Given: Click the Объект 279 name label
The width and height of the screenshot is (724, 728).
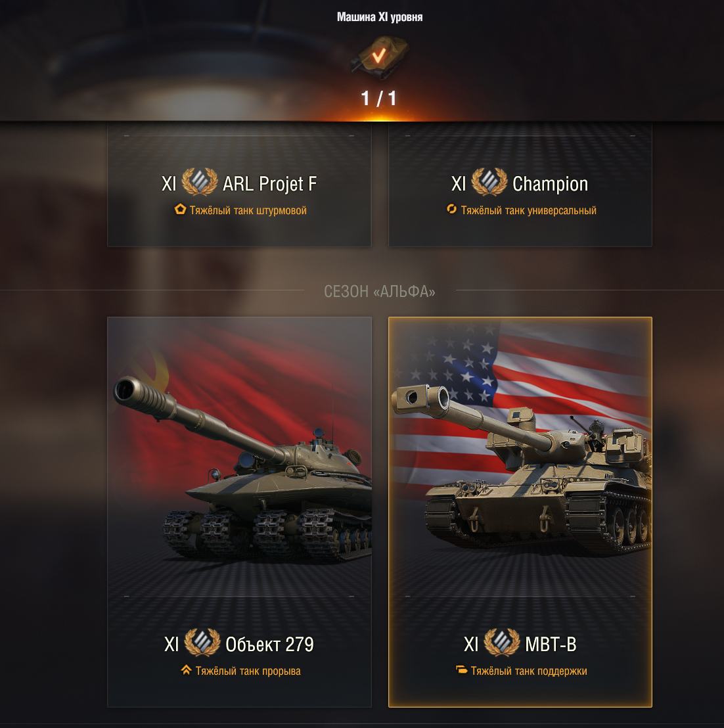Looking at the screenshot, I should tap(269, 645).
